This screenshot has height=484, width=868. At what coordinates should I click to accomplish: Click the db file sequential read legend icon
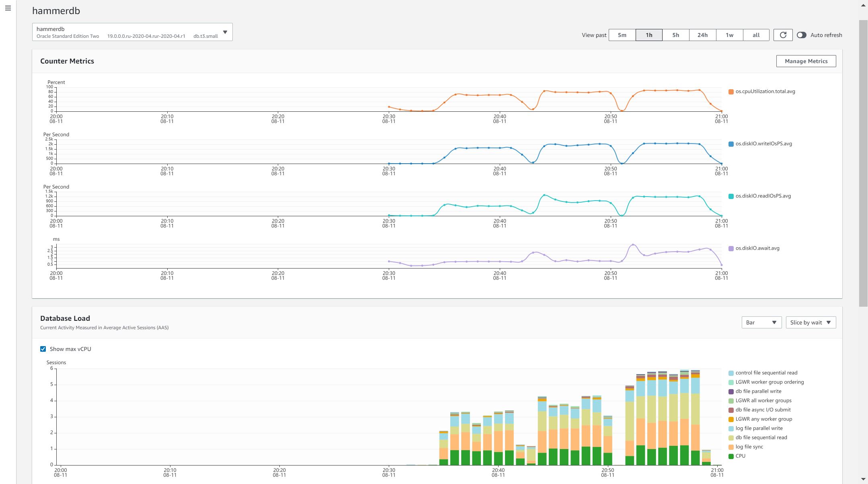point(731,438)
